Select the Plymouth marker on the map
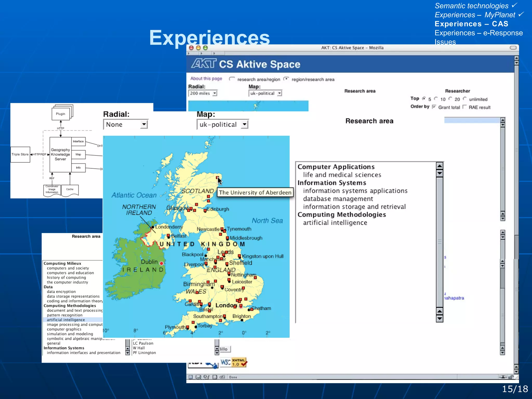 pos(187,327)
